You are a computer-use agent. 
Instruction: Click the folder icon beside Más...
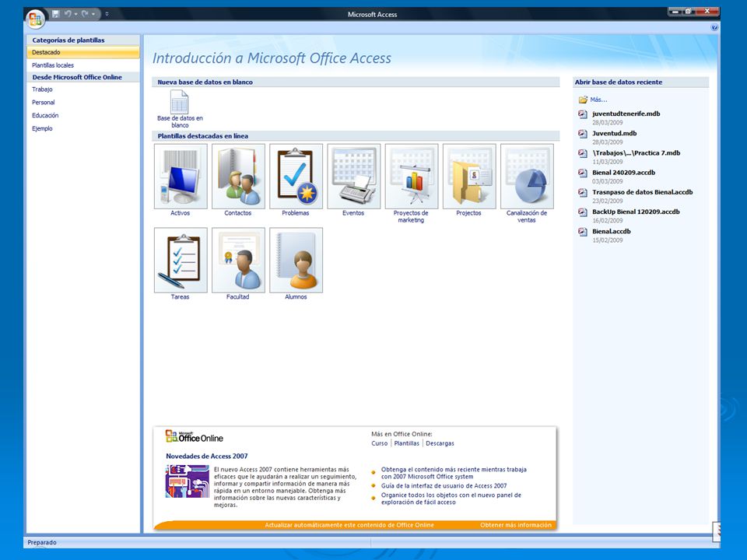[x=583, y=100]
